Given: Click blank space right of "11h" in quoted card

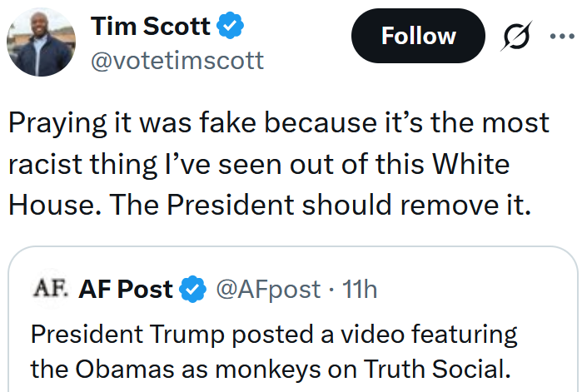Looking at the screenshot, I should [475, 289].
